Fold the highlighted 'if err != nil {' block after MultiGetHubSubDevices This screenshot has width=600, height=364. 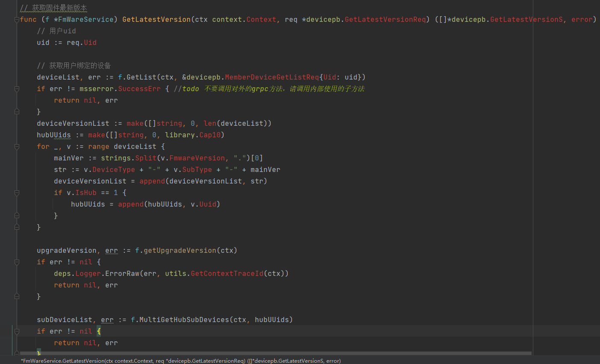coord(17,331)
